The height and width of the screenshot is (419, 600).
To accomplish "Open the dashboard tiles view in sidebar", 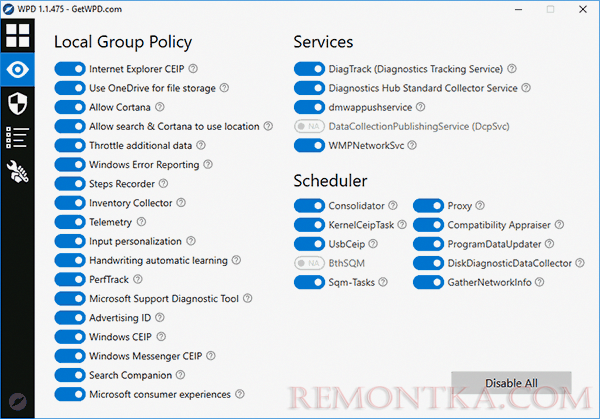I will point(18,36).
